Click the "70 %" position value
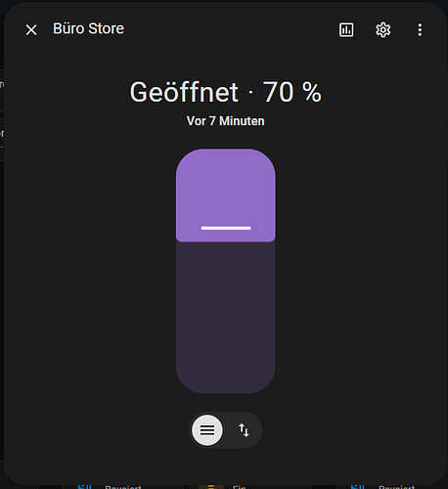Screen dimensions: 448x489 tap(292, 92)
